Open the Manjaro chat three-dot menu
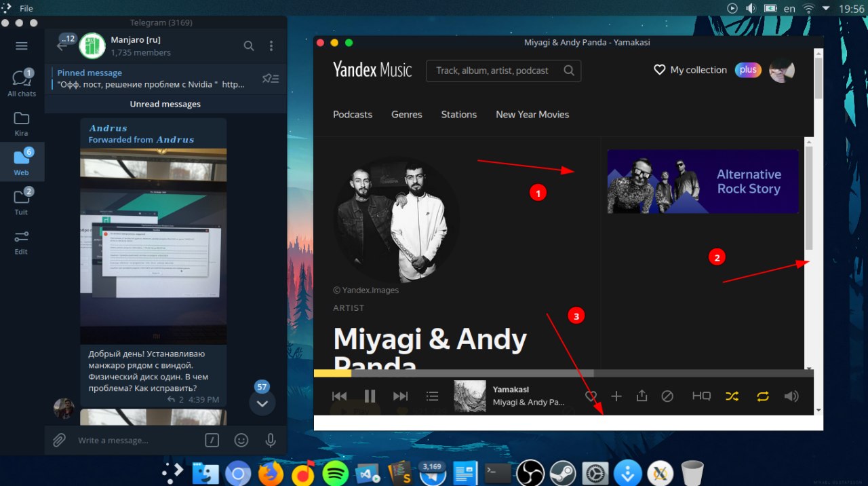 (271, 46)
